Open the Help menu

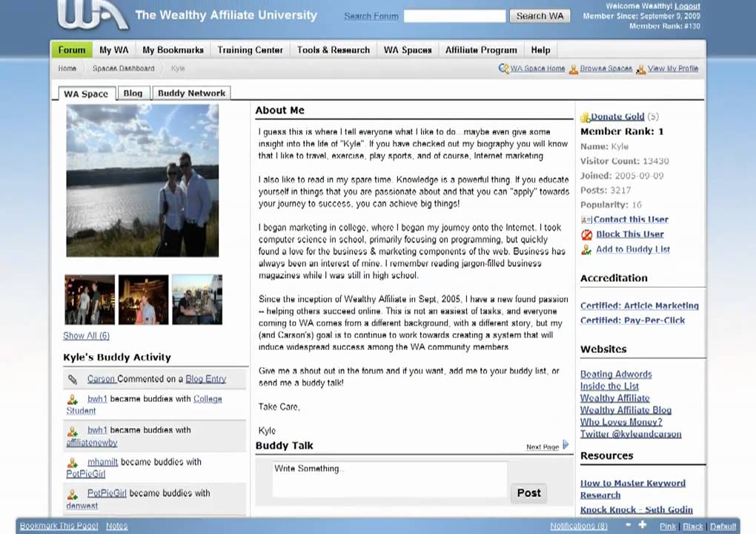(x=540, y=50)
